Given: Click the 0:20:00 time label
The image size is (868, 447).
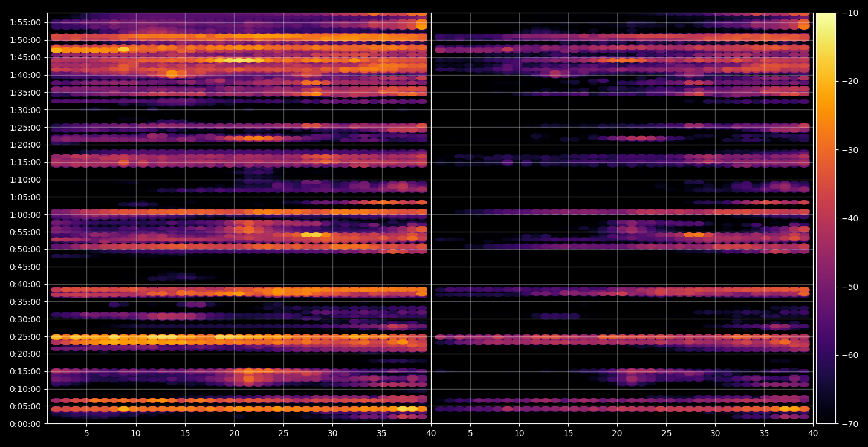Looking at the screenshot, I should [25, 354].
